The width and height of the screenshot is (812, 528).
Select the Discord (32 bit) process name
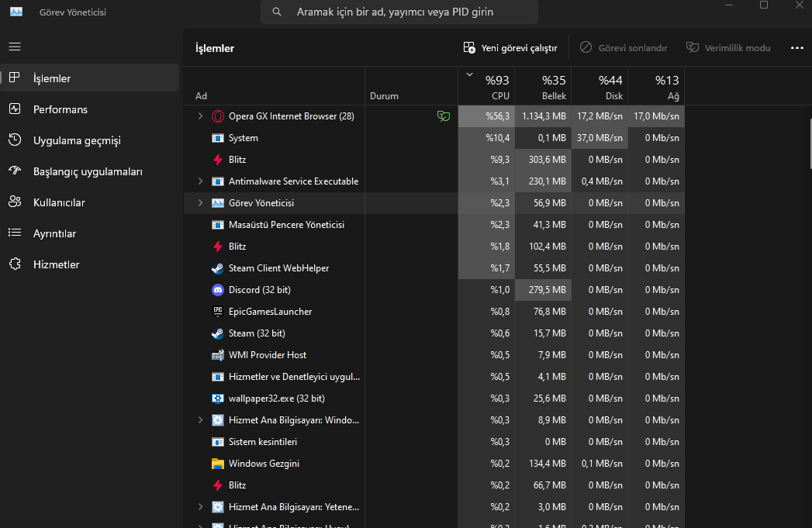(260, 290)
